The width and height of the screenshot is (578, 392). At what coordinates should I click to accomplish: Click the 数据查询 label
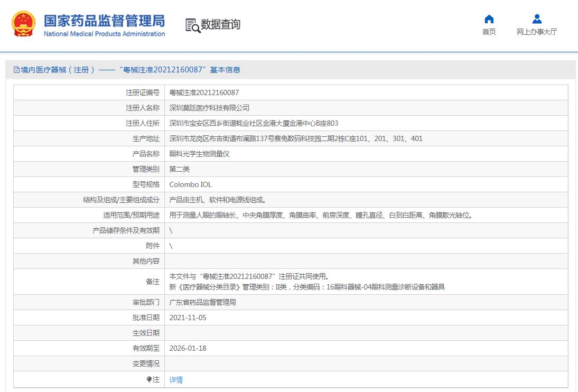click(x=220, y=25)
